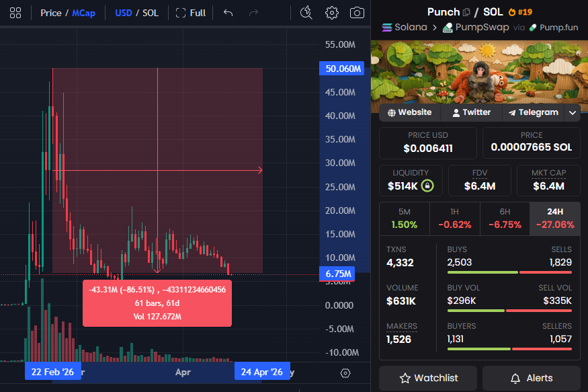Select the 24H timeframe tab
The image size is (588, 392).
point(555,219)
